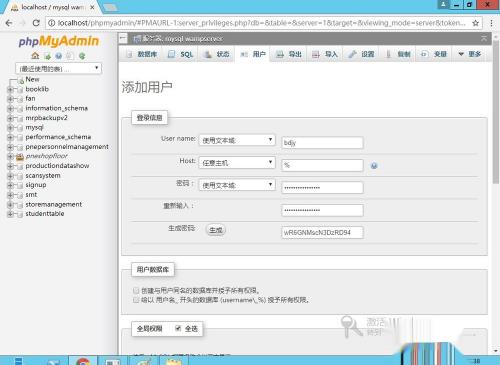Viewport: 500px width, 365px height.
Task: Open the Host type dropdown showing 任意主机
Action: pyautogui.click(x=237, y=163)
